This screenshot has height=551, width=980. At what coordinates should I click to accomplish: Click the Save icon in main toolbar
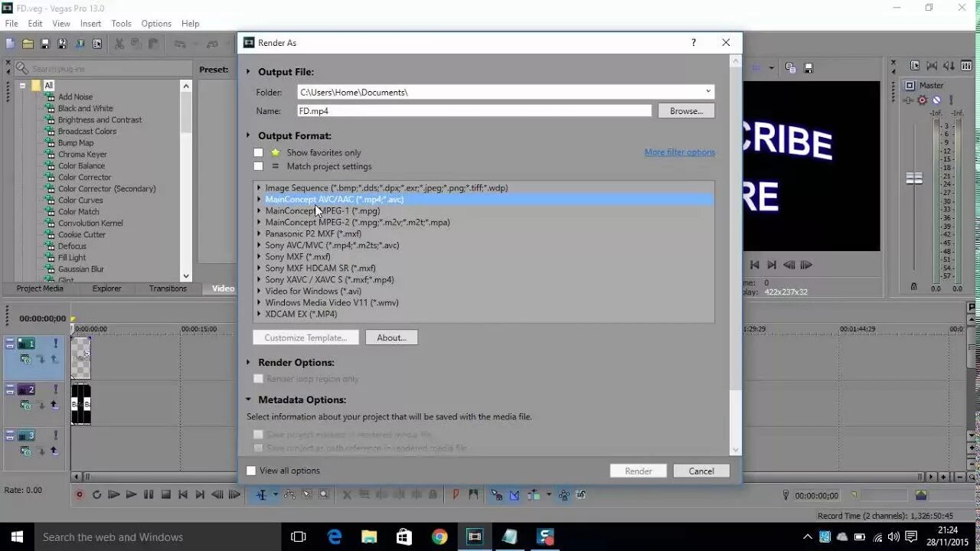coord(45,44)
